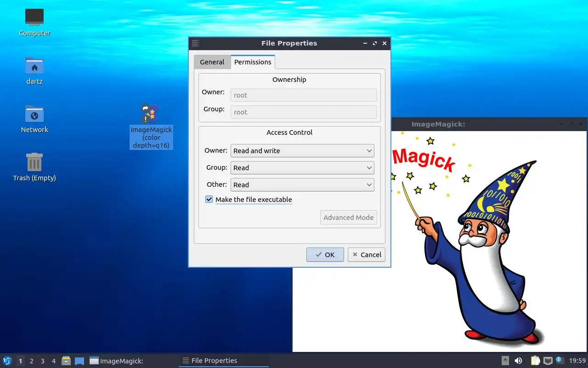Image resolution: width=588 pixels, height=368 pixels.
Task: Open the Owner access dropdown (Read and write)
Action: pos(302,150)
